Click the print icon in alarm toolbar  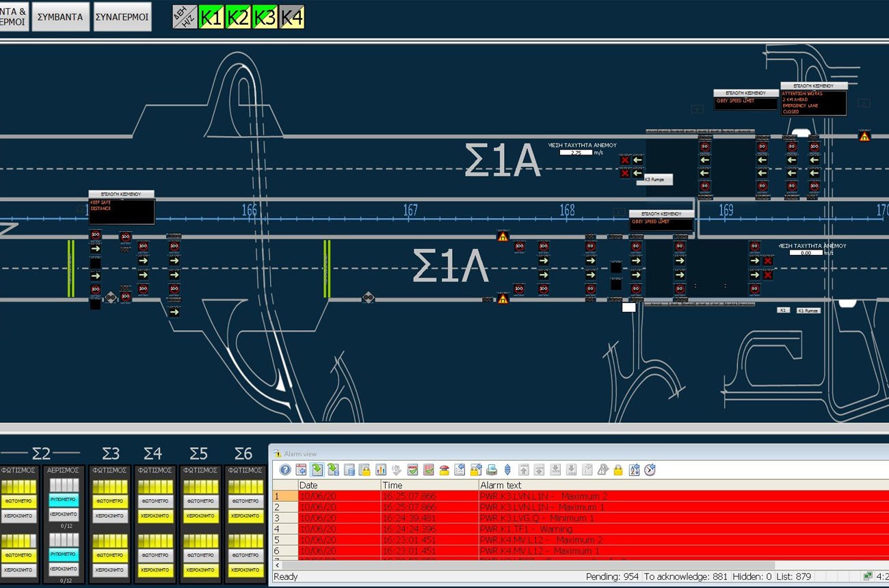tap(491, 470)
